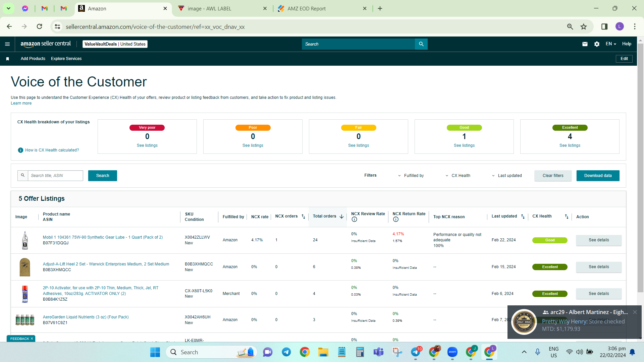Image resolution: width=644 pixels, height=362 pixels.
Task: Open browser side panel icon
Action: (604, 26)
